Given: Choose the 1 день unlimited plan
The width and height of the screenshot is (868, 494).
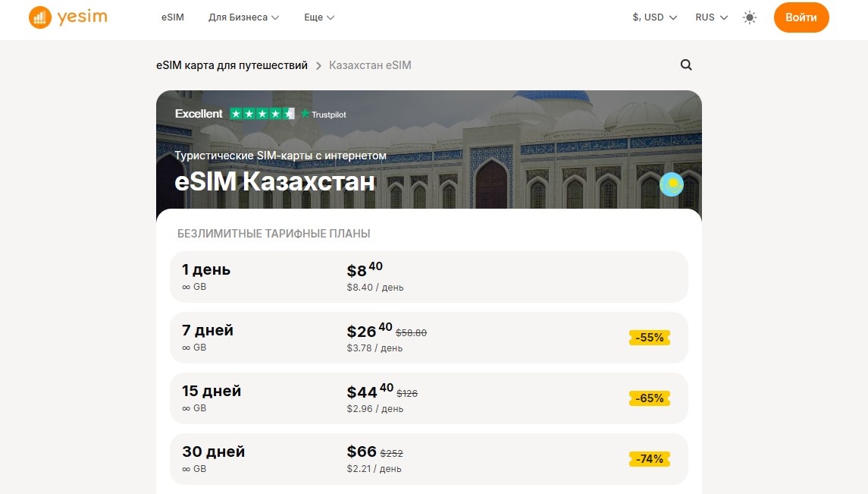Looking at the screenshot, I should pyautogui.click(x=428, y=276).
